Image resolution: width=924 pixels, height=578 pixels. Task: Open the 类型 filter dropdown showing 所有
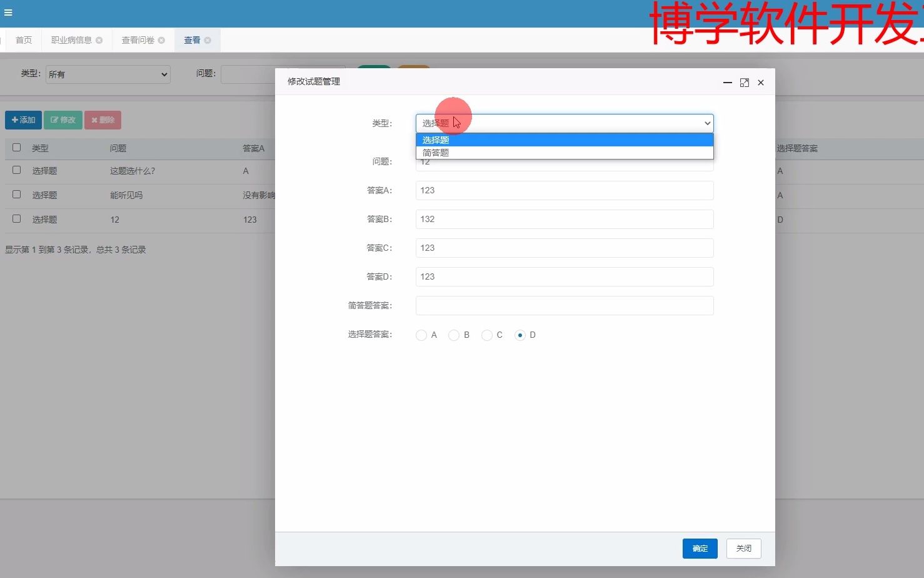click(108, 74)
